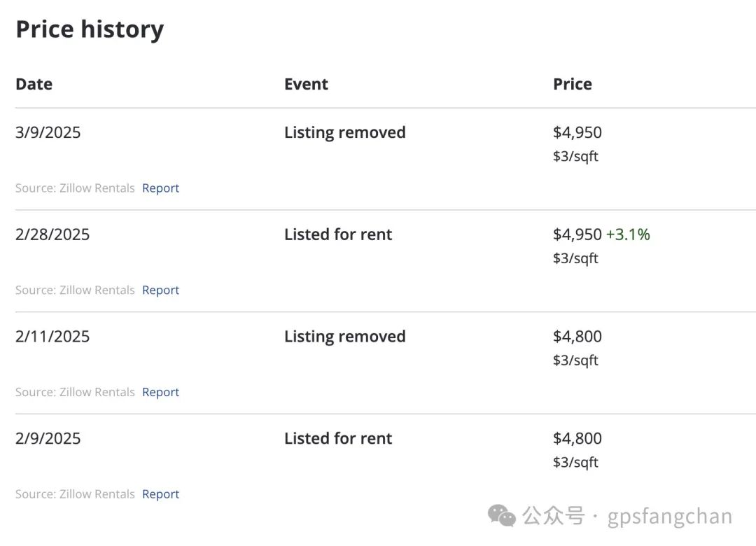Click Report link under 2/28/2025 entry
This screenshot has width=756, height=546.
point(160,290)
